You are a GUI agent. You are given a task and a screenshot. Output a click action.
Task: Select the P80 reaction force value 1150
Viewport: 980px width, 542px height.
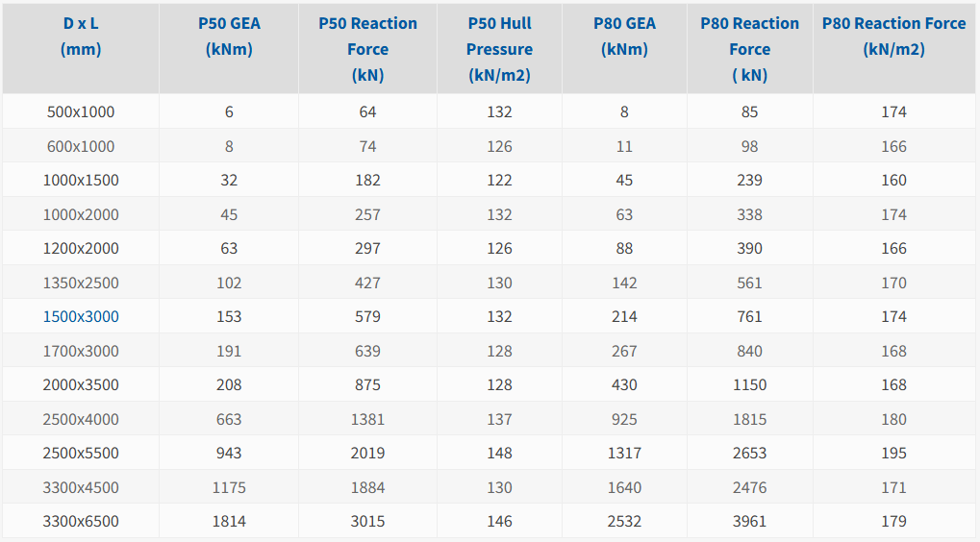tap(749, 384)
